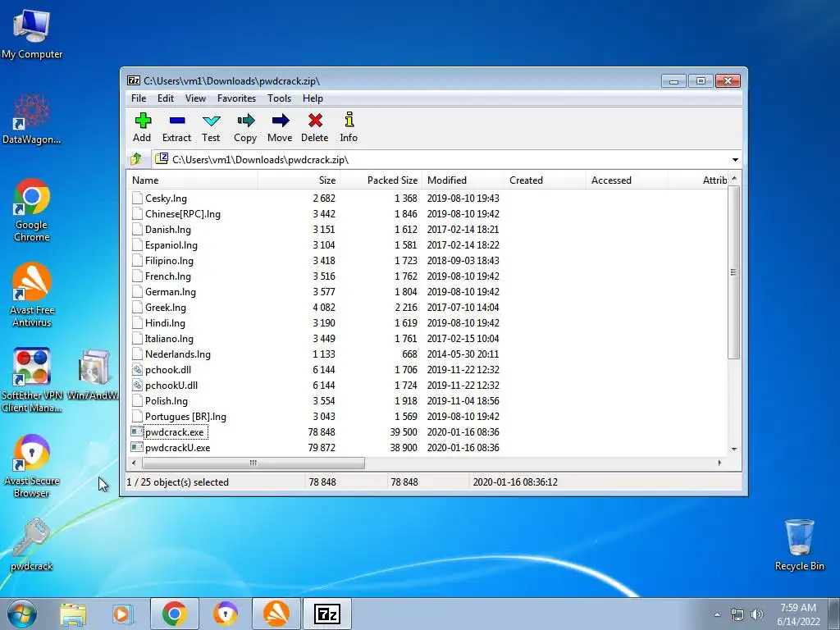Select the French.lng row
840x630 pixels.
[428, 276]
